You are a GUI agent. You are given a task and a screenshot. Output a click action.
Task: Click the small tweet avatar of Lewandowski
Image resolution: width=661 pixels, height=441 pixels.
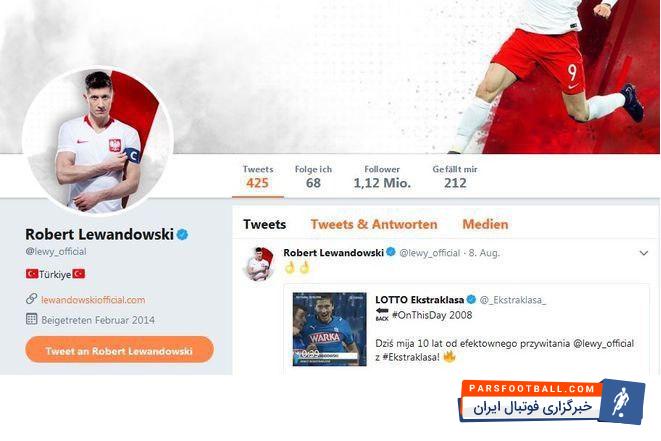coord(260,264)
